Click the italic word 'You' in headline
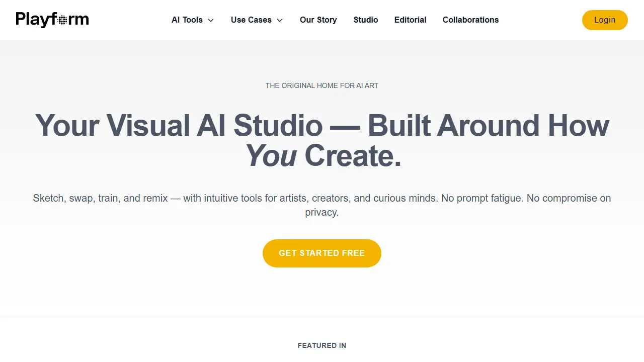644x362 pixels. coord(271,156)
